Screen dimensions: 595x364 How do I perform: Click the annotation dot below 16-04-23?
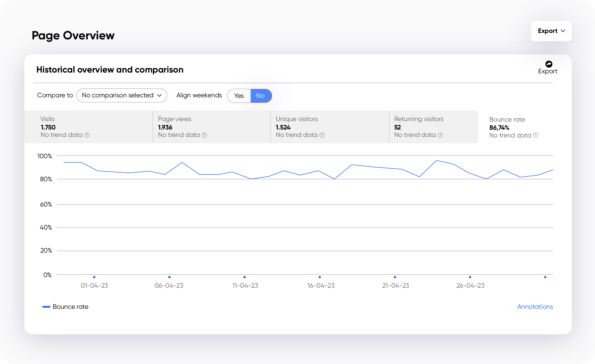320,277
